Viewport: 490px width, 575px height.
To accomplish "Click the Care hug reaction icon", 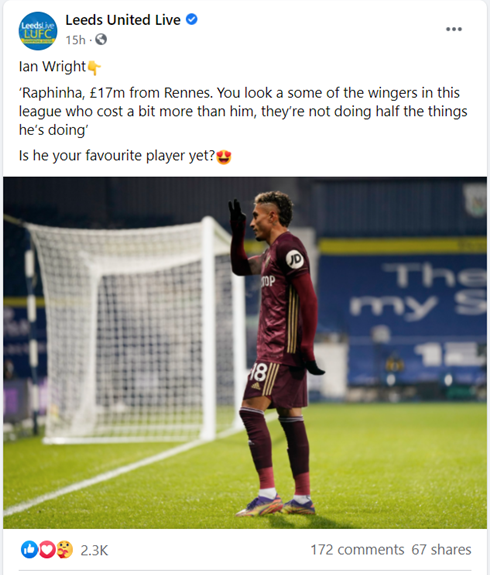I will (64, 550).
